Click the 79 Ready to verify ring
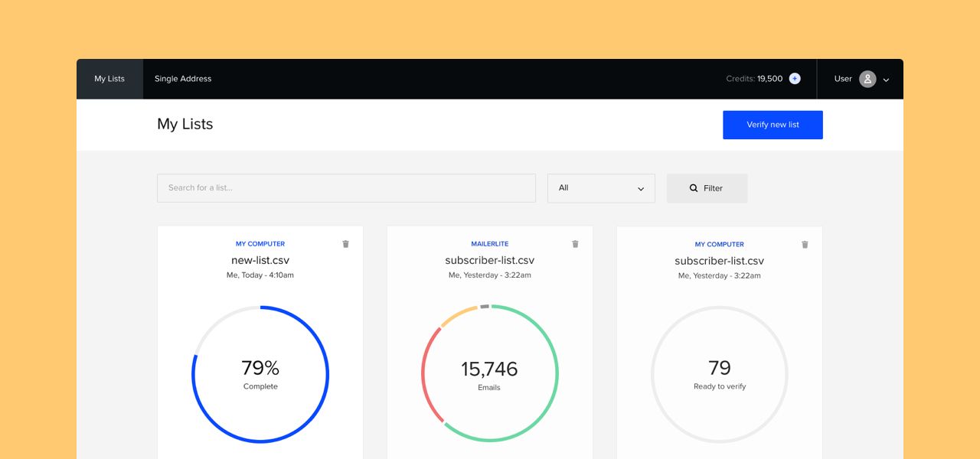The width and height of the screenshot is (980, 459). coord(720,374)
